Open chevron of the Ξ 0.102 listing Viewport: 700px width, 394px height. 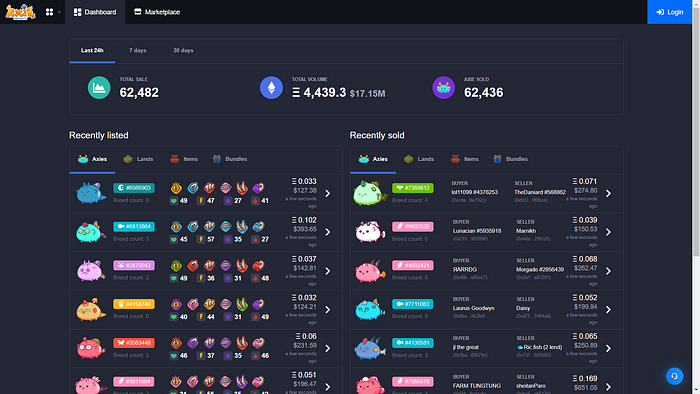[328, 232]
